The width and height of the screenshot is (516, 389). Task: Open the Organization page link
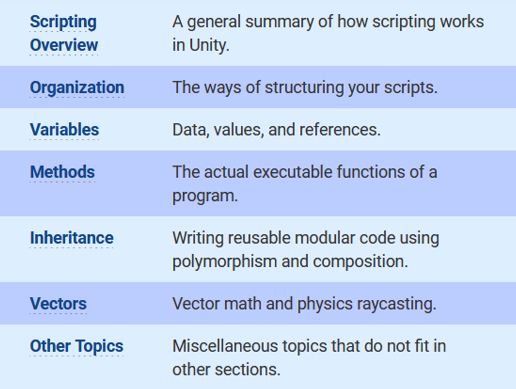tap(77, 88)
